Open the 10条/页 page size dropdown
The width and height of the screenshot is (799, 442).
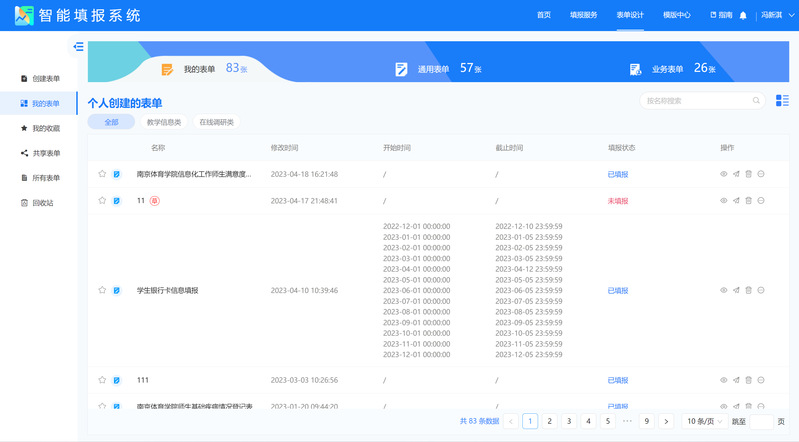(706, 421)
